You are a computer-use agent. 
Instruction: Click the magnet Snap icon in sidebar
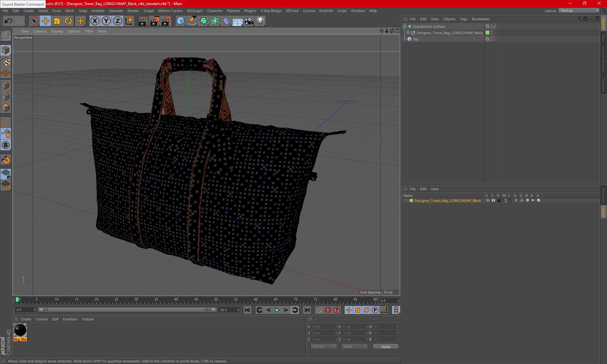coord(6,160)
